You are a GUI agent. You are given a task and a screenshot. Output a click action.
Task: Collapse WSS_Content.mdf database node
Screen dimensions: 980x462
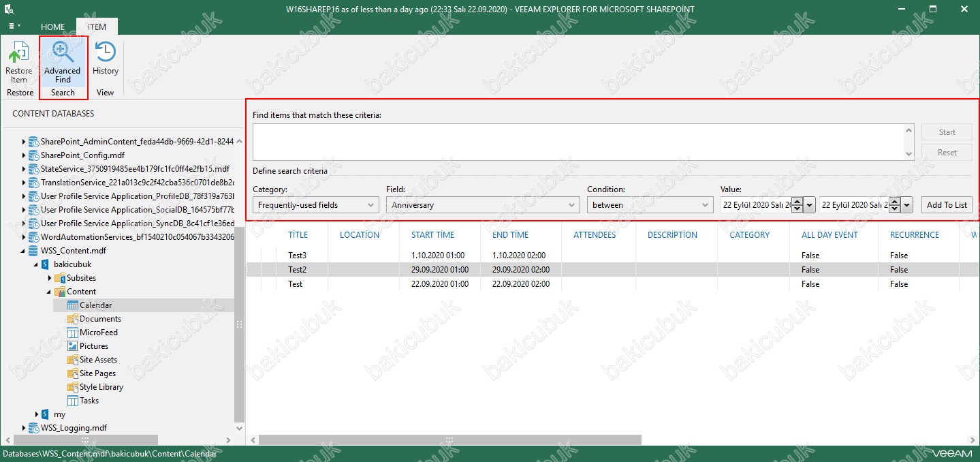pyautogui.click(x=24, y=251)
